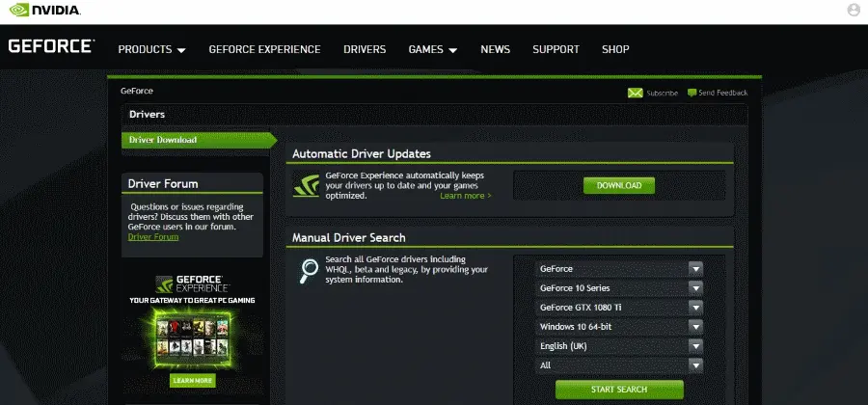Expand the product type dropdown showing GeForce
The height and width of the screenshot is (405, 868).
(x=619, y=269)
